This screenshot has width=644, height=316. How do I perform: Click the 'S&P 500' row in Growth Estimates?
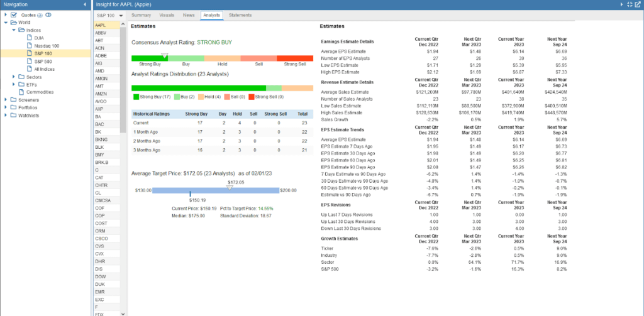(444, 269)
